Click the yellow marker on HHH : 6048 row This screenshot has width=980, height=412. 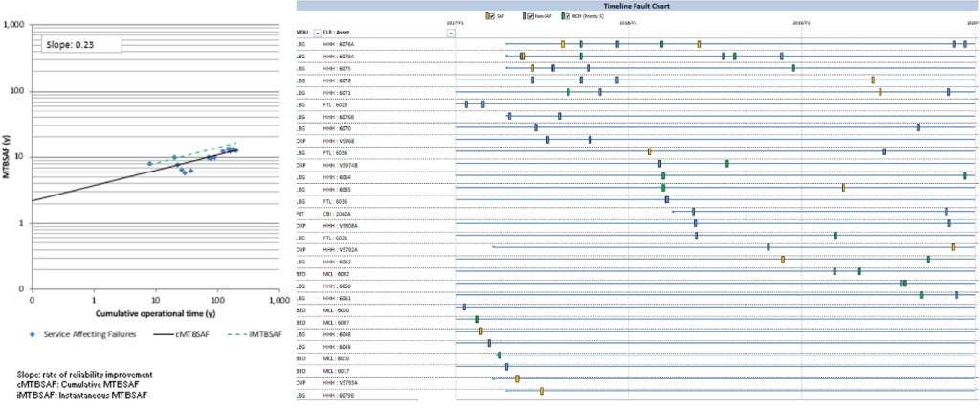point(481,332)
